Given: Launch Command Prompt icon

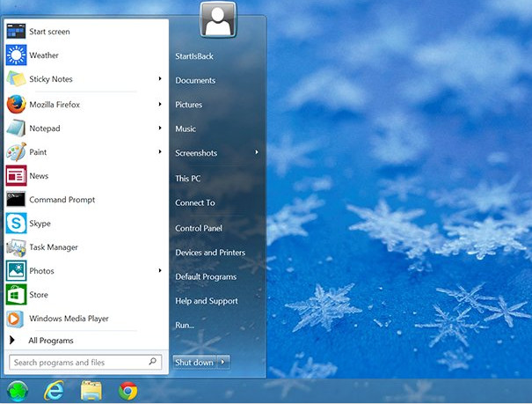Looking at the screenshot, I should pos(16,199).
